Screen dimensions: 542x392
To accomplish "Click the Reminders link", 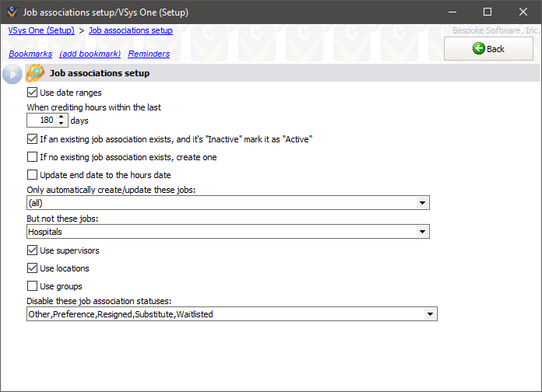I will click(x=149, y=54).
